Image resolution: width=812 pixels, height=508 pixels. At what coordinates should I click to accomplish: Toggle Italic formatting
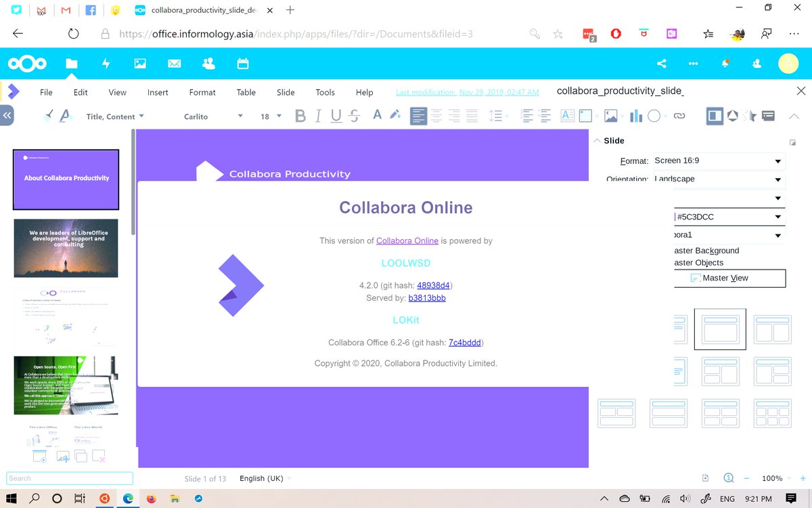pos(319,117)
